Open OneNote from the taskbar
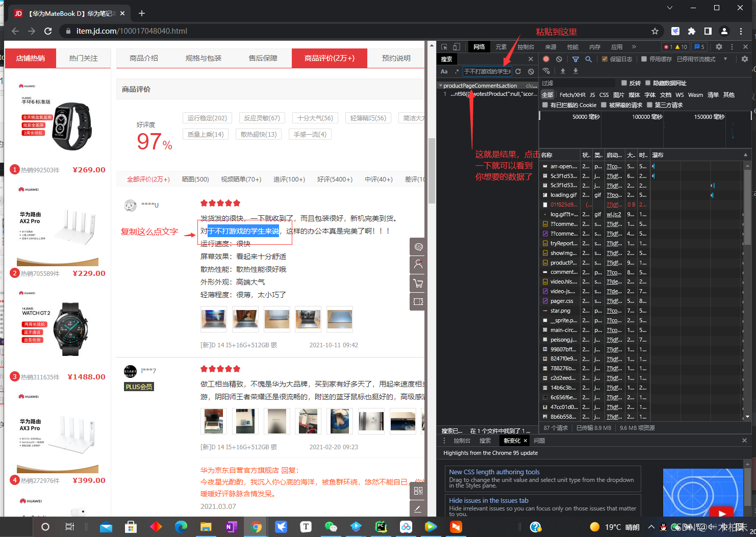Image resolution: width=756 pixels, height=537 pixels. (x=231, y=527)
